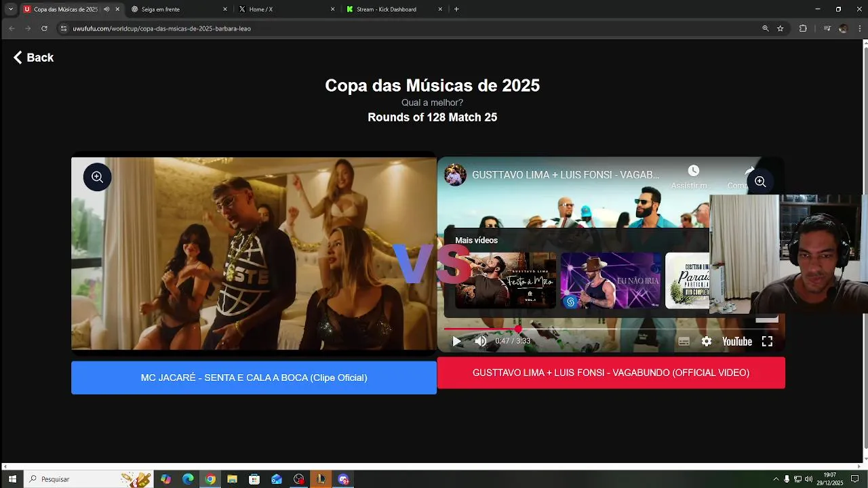Navigate forward in the browser
868x488 pixels.
28,28
